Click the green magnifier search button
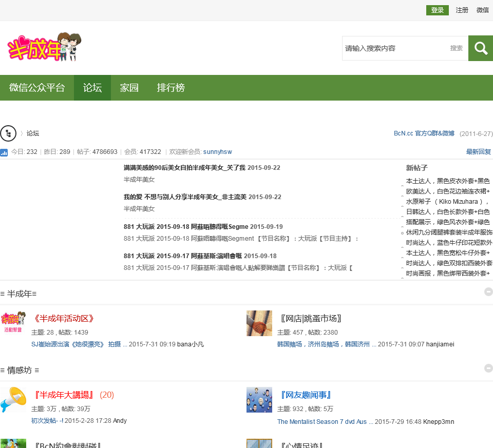 [x=481, y=48]
